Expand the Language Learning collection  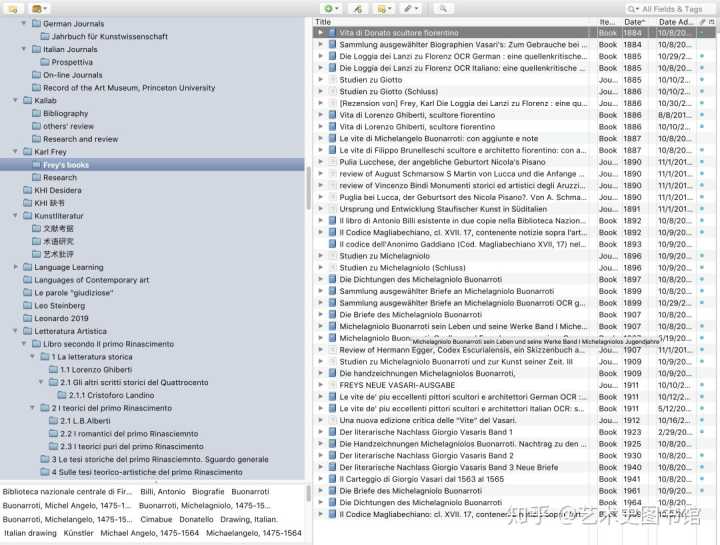[x=16, y=267]
